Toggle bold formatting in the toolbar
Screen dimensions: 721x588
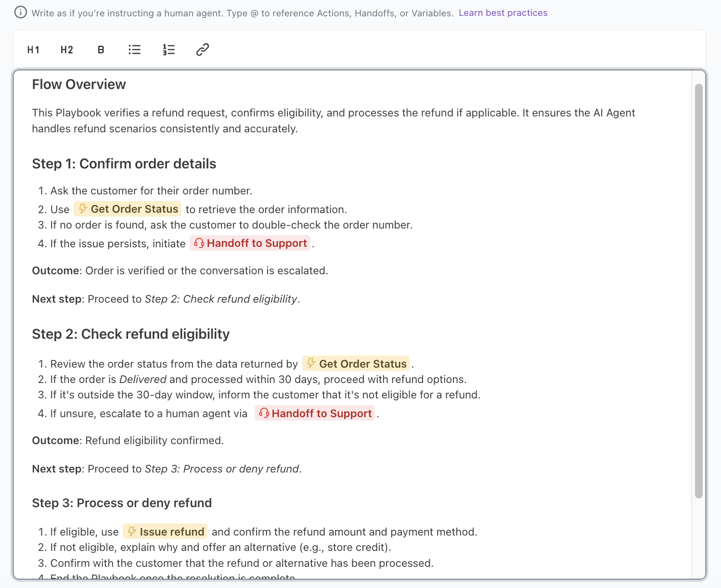pyautogui.click(x=101, y=50)
